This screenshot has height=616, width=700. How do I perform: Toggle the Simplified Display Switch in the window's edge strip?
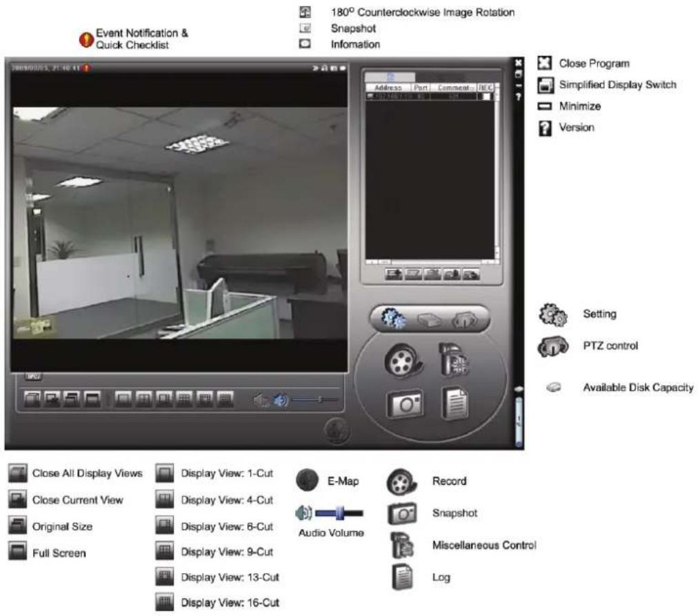[518, 74]
